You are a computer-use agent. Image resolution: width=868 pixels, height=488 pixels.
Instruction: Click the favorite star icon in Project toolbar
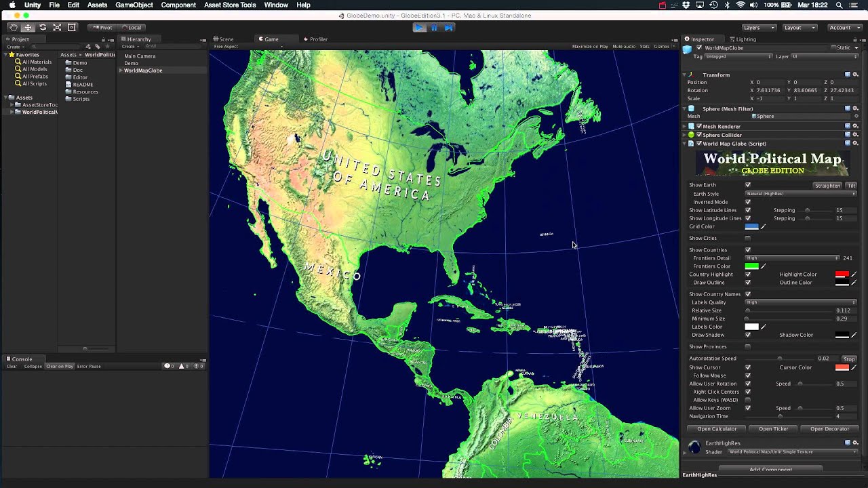pyautogui.click(x=106, y=47)
